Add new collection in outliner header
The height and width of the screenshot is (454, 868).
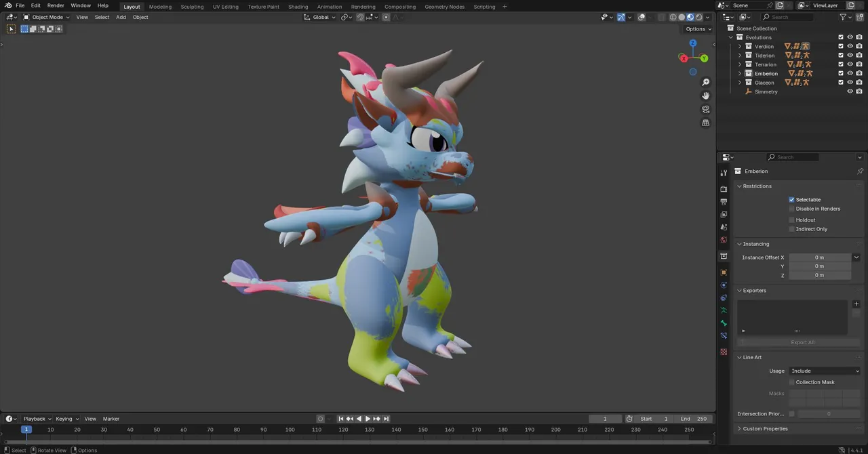point(859,17)
